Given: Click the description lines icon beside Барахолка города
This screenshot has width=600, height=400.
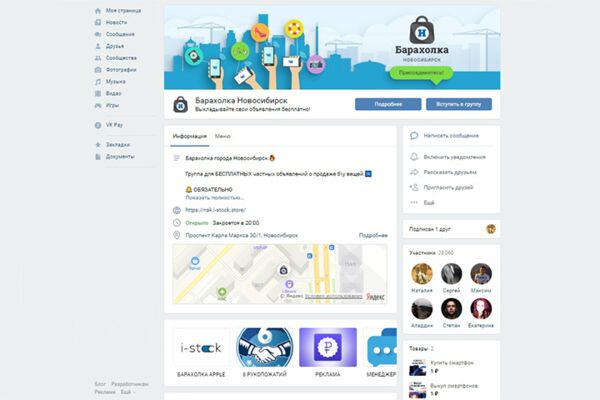Looking at the screenshot, I should (177, 158).
